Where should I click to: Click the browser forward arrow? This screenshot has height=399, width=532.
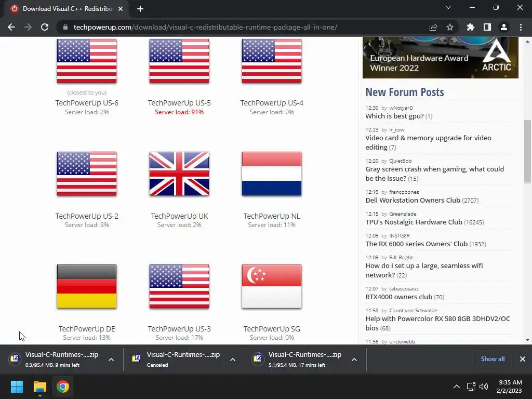pos(28,27)
